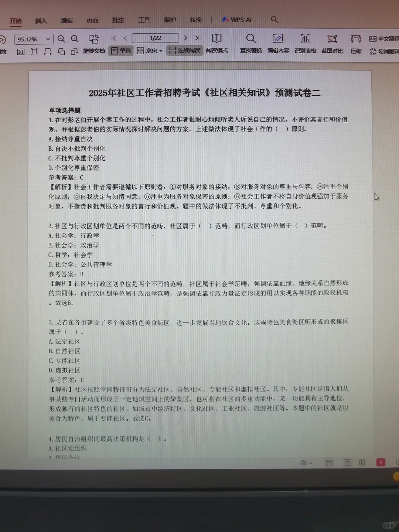Click 全文翻译 full text translation
Viewport: 399px width, 532px height.
384,39
